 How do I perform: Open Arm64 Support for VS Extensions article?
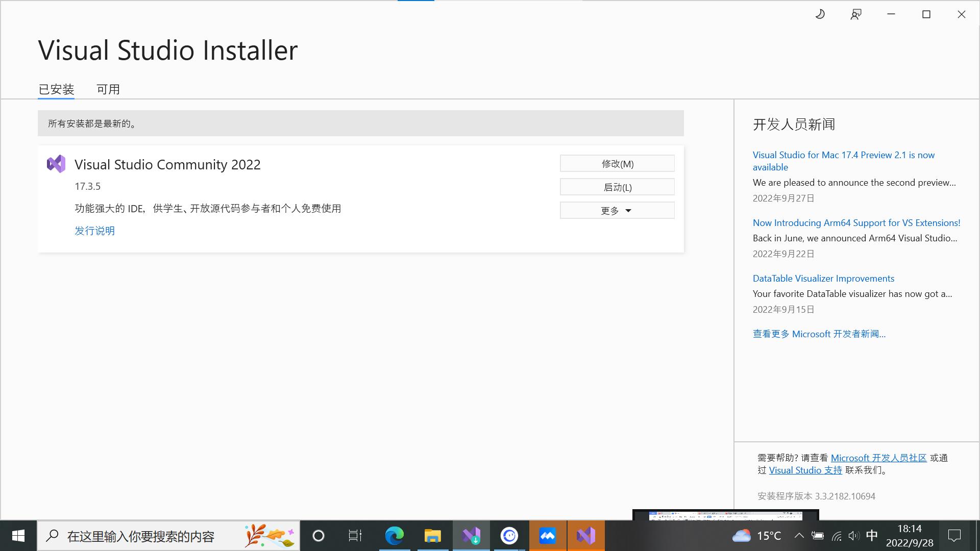[x=856, y=222]
